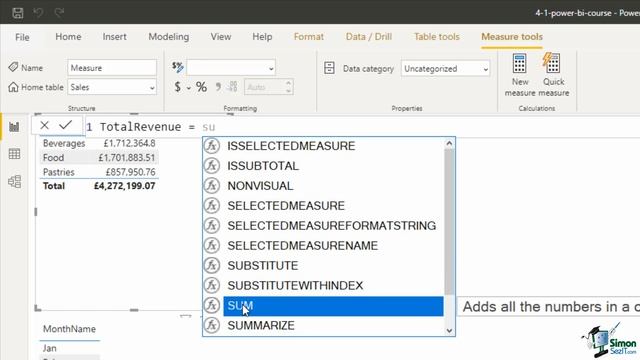Viewport: 640px width, 360px height.
Task: Click the currency dollar format icon
Action: 178,87
